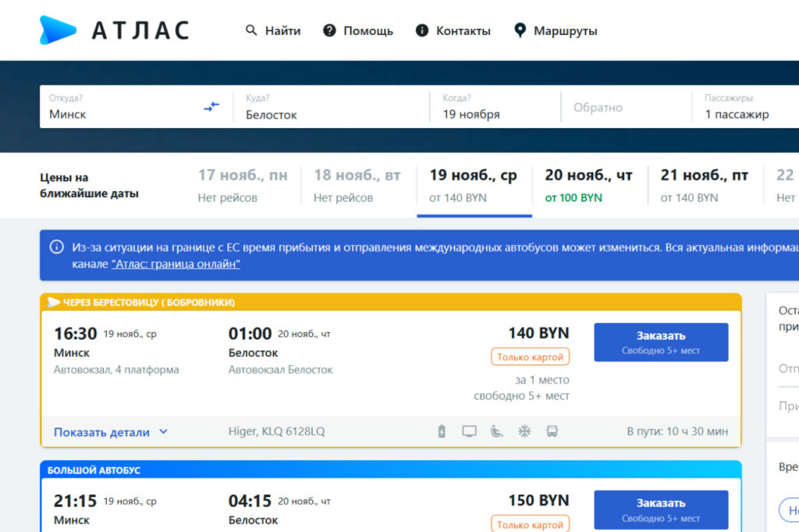Viewport: 799px width, 532px height.
Task: Click the charger amenity icon
Action: 442,431
